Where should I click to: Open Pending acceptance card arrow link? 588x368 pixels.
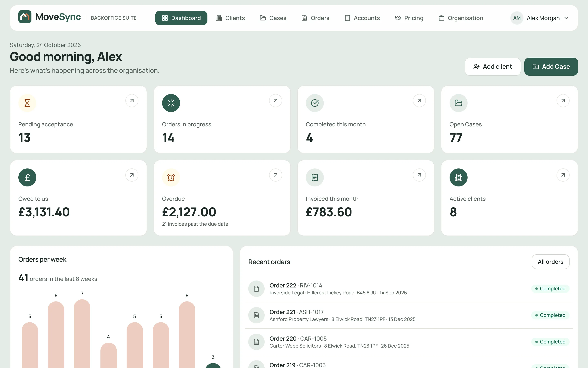(x=132, y=101)
